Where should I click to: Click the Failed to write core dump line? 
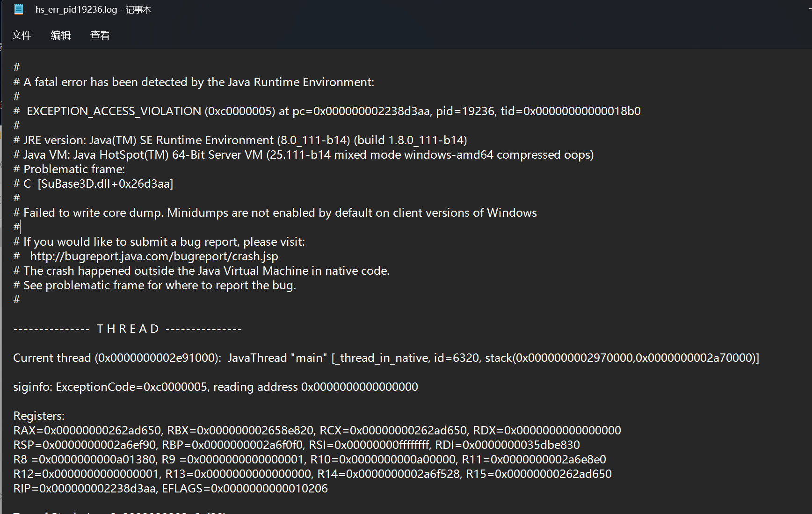[275, 213]
